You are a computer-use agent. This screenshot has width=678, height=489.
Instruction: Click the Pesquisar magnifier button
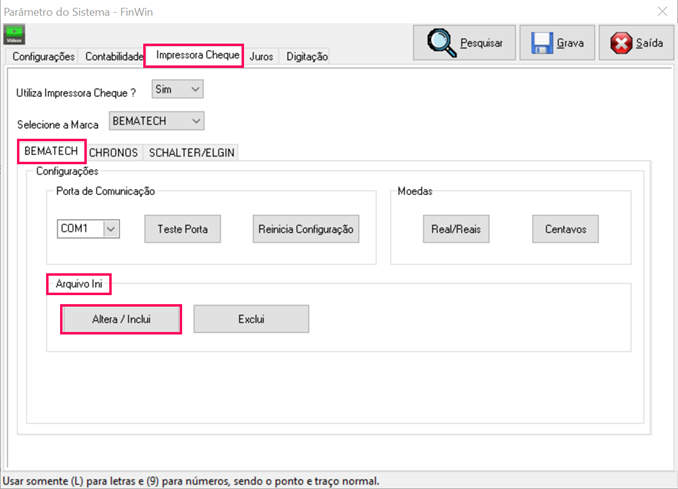pyautogui.click(x=464, y=44)
